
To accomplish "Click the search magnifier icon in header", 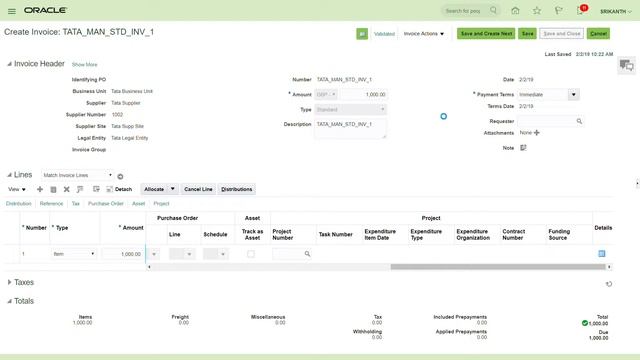I will point(493,11).
